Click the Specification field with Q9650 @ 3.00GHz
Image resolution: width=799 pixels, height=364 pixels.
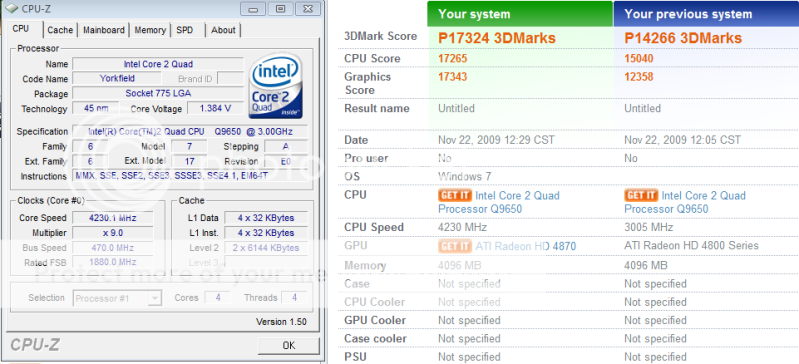(x=190, y=132)
